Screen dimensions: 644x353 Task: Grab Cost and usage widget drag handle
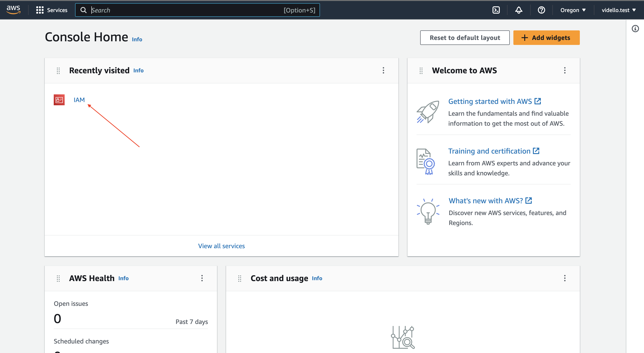coord(239,278)
